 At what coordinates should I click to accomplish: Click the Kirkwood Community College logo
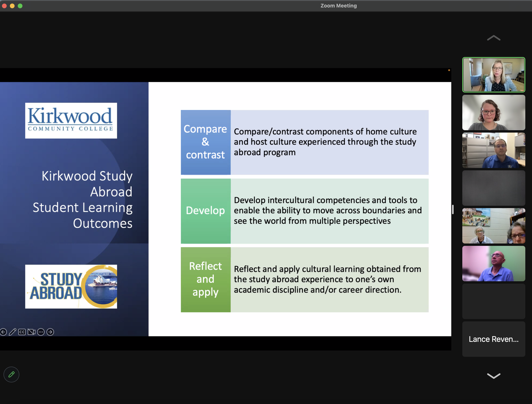coord(71,121)
